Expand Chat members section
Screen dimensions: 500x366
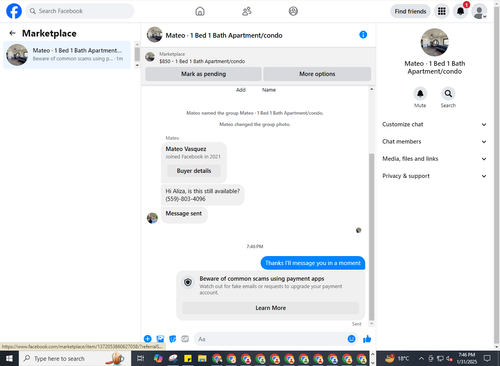point(434,142)
